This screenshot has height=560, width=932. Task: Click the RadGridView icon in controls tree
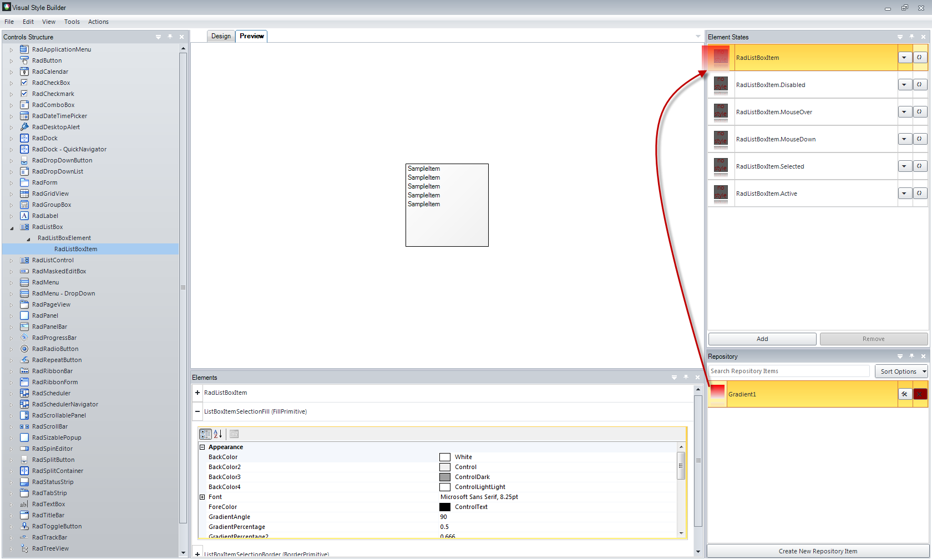pyautogui.click(x=24, y=194)
